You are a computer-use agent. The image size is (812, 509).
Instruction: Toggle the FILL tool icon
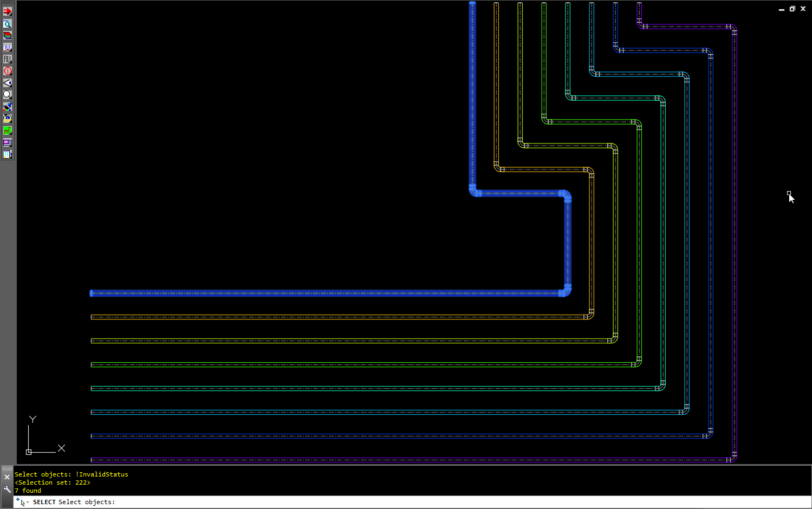click(x=8, y=59)
